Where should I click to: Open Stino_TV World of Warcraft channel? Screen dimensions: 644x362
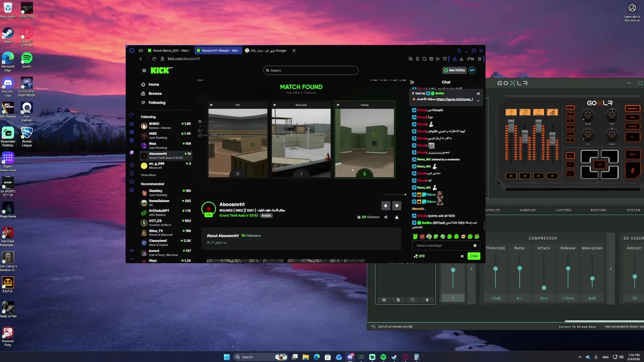click(166, 233)
